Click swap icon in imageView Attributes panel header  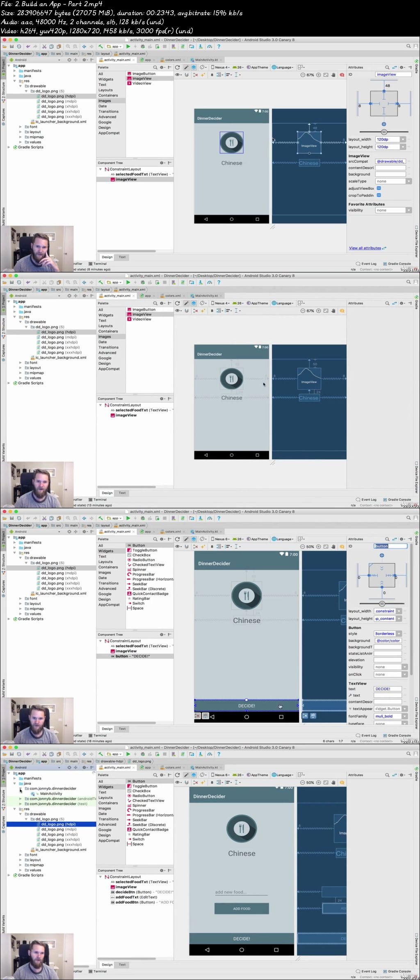point(395,67)
